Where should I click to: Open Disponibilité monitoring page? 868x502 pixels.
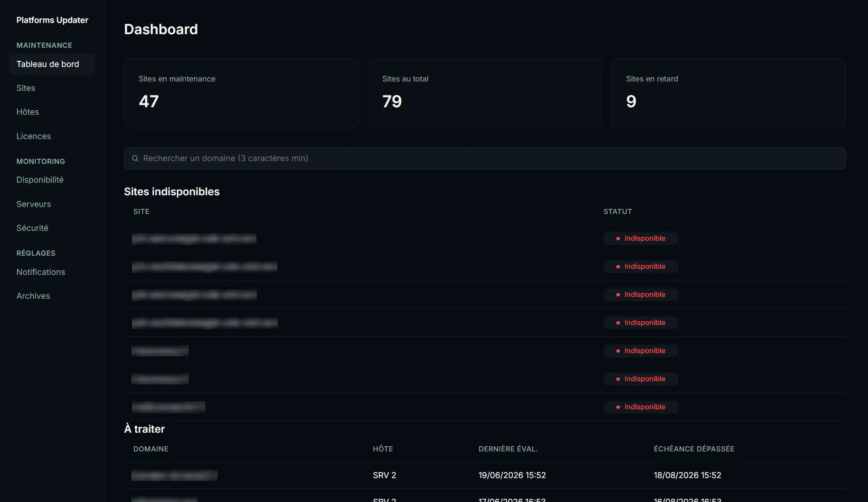tap(40, 180)
